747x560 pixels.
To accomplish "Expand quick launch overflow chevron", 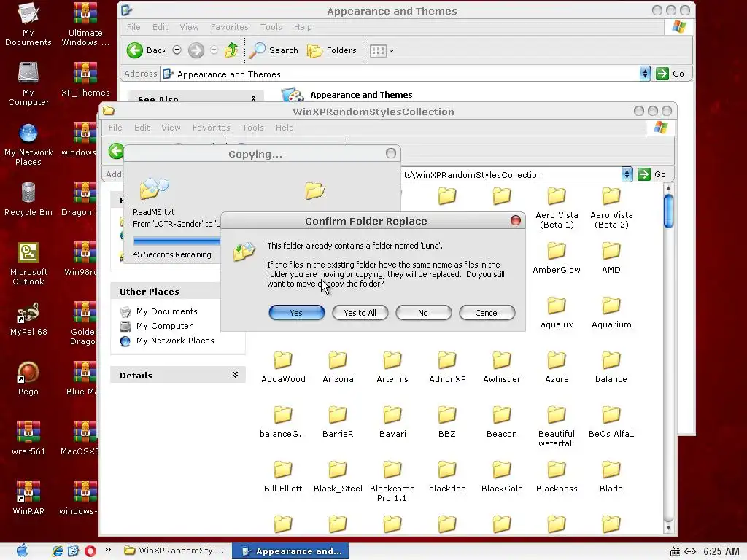I will pos(108,550).
